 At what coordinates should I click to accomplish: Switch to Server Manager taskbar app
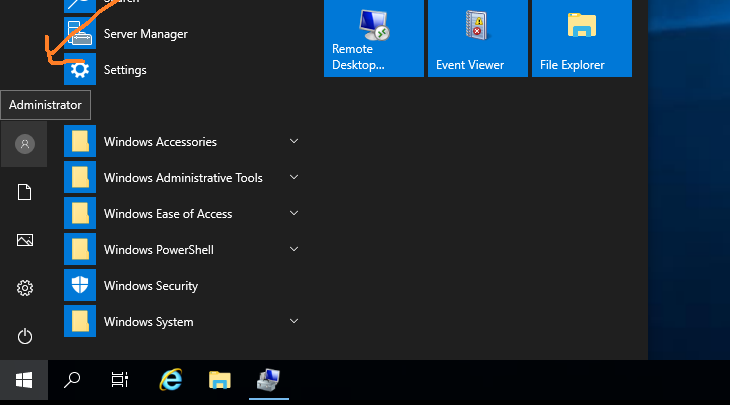click(x=269, y=380)
